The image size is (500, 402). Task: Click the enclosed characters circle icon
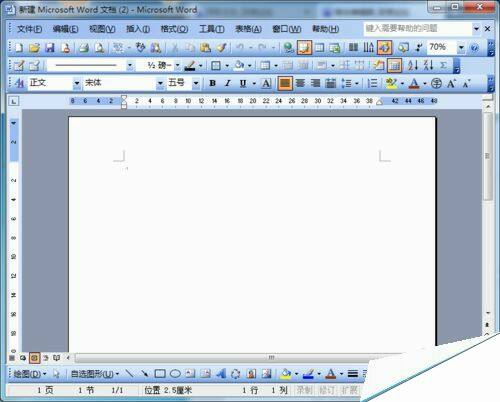click(x=436, y=83)
